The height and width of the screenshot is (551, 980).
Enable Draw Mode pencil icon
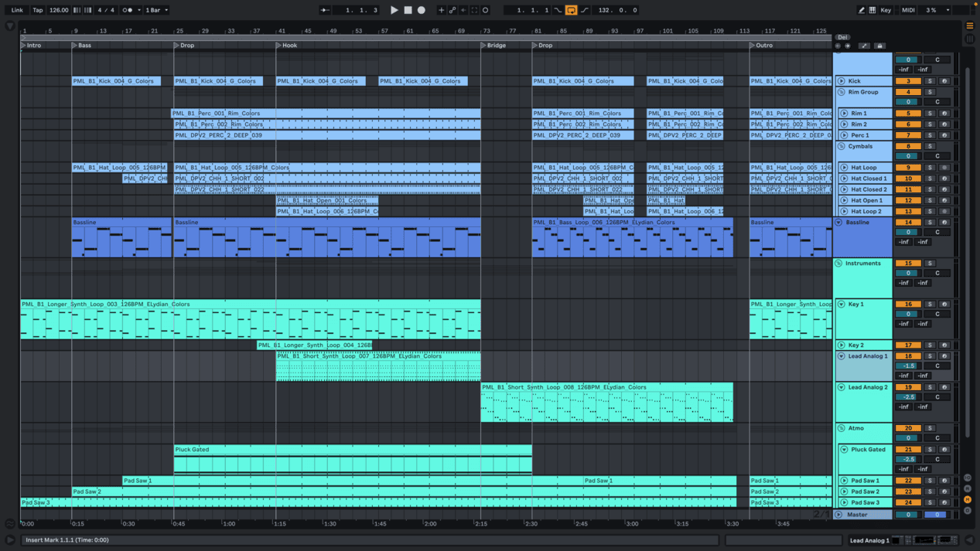(x=861, y=10)
